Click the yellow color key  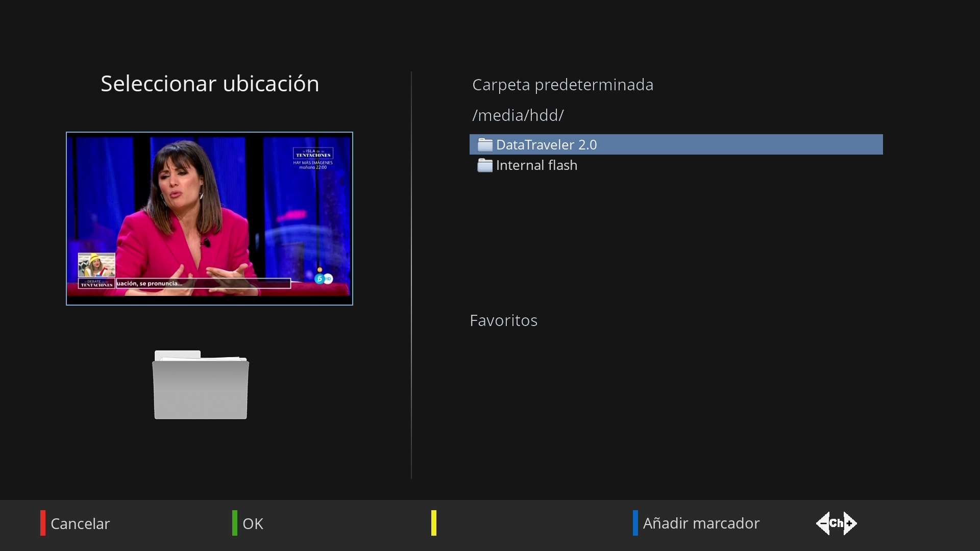point(434,523)
